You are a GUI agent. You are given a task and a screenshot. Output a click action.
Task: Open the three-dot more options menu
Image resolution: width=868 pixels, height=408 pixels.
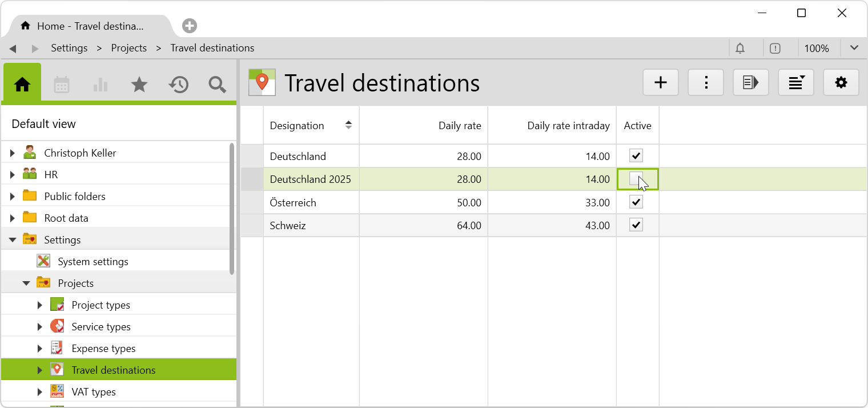coord(706,83)
